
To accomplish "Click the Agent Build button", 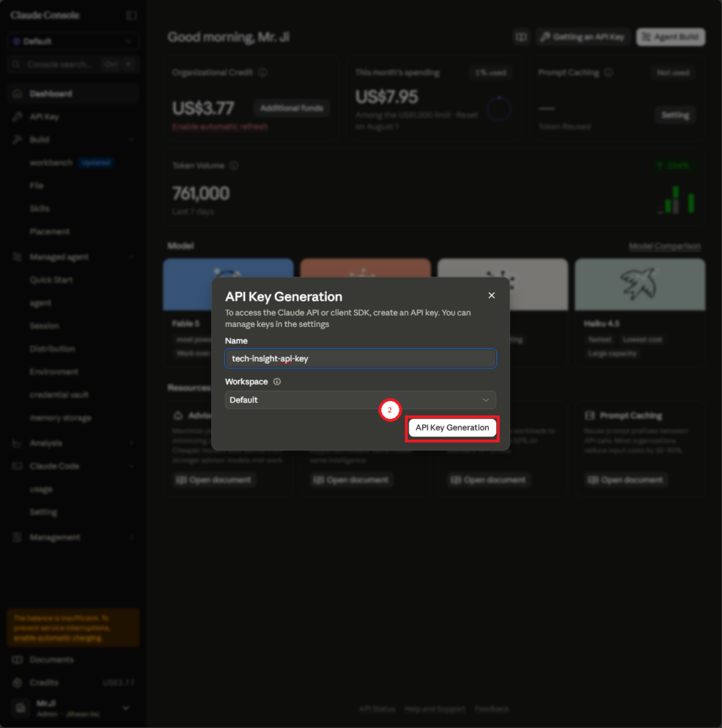I will (x=671, y=37).
